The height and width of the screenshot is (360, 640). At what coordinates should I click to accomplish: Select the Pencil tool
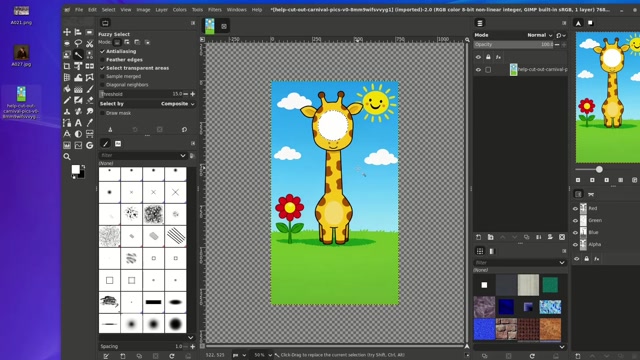click(x=67, y=100)
